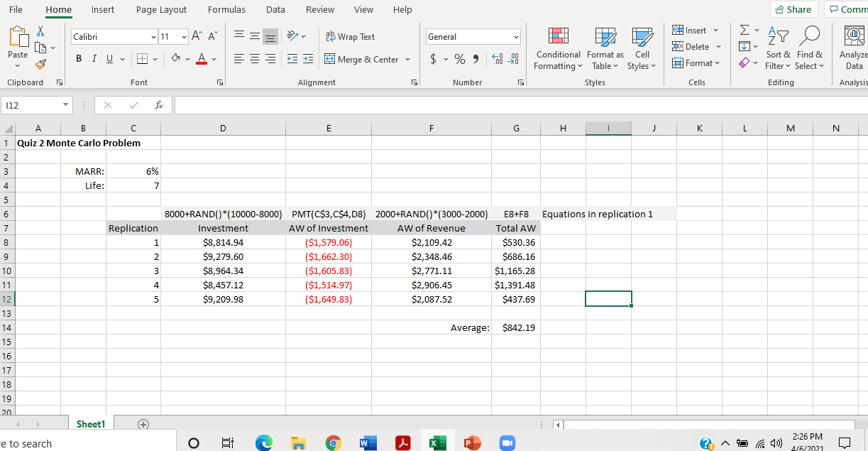Open the Format cells menu
Viewport: 868px width, 451px height.
click(x=696, y=63)
